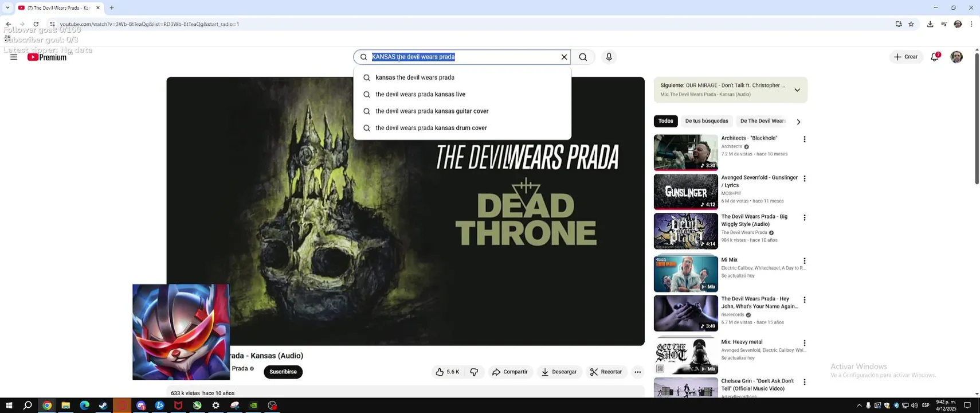Select suggestion "the devil wears prada kansas live"
Image resolution: width=980 pixels, height=413 pixels.
[462, 94]
